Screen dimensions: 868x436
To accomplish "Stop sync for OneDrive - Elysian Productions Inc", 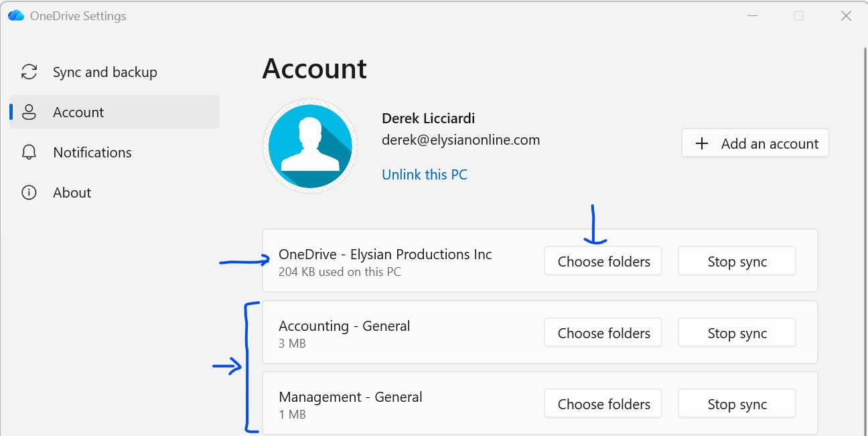I will pyautogui.click(x=737, y=261).
